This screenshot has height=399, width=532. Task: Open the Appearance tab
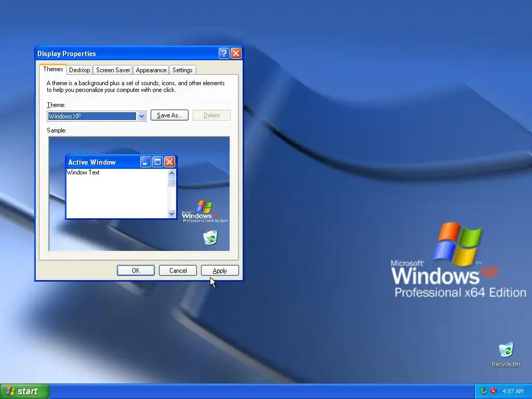(x=151, y=70)
